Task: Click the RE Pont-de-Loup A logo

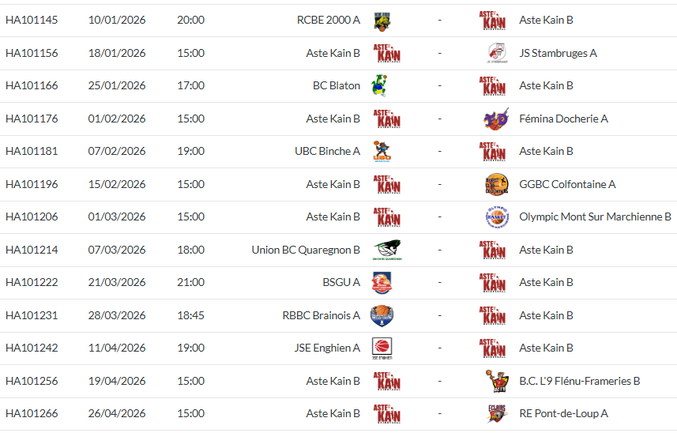Action: 497,414
